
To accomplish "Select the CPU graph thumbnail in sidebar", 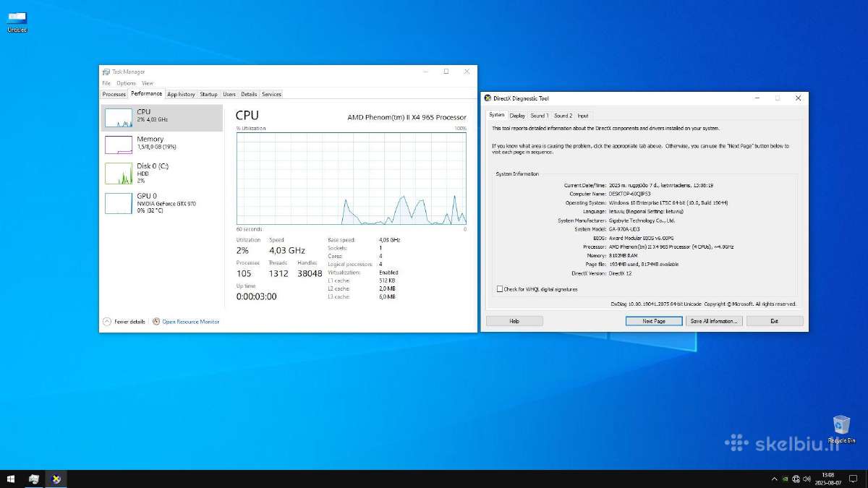I will point(118,118).
